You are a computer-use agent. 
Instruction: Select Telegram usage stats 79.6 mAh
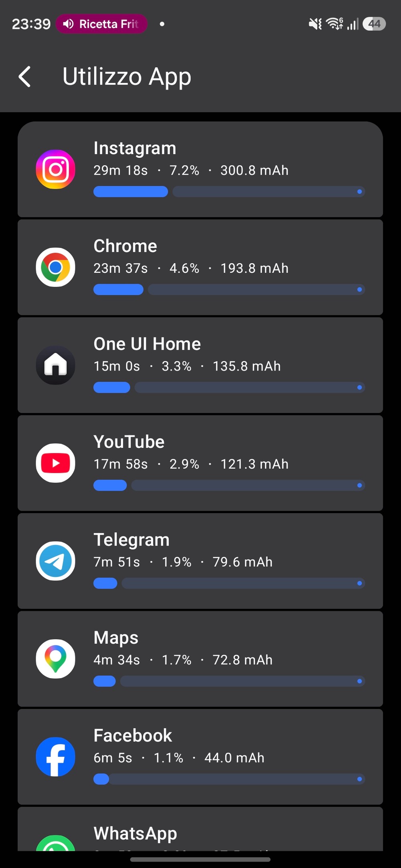click(x=243, y=562)
